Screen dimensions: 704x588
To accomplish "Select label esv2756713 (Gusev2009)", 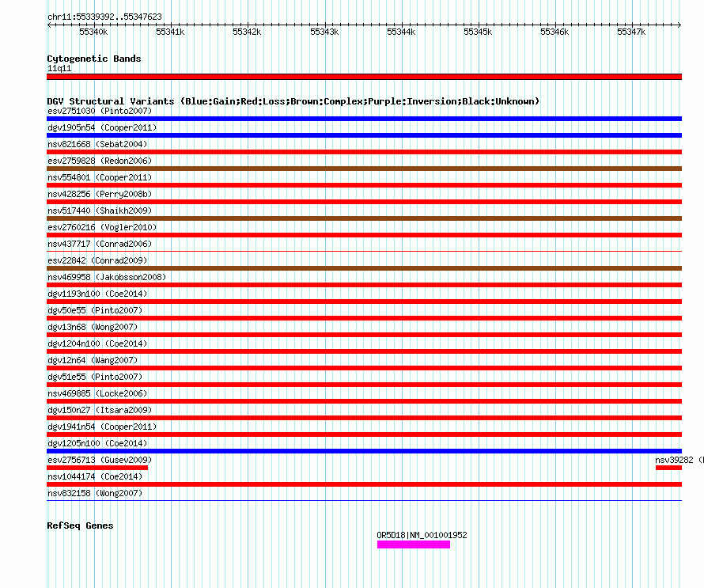I will click(x=100, y=460).
